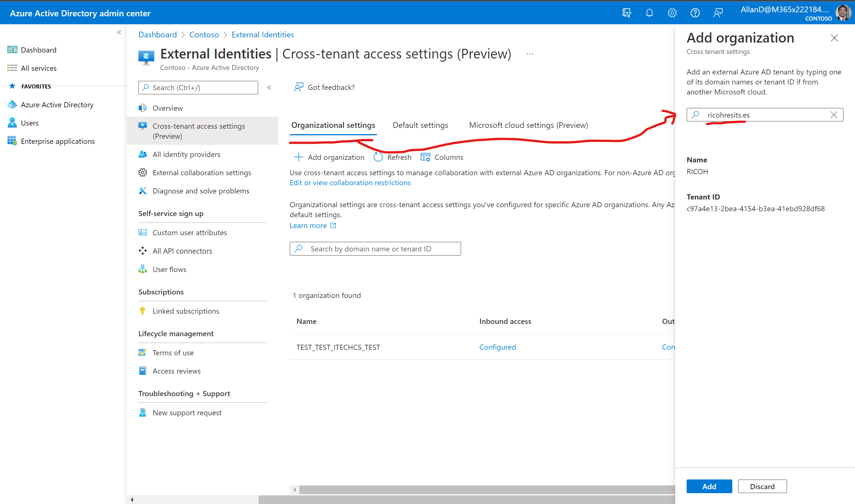Collapse the left navigation sidebar
The width and height of the screenshot is (855, 504).
coord(119,32)
